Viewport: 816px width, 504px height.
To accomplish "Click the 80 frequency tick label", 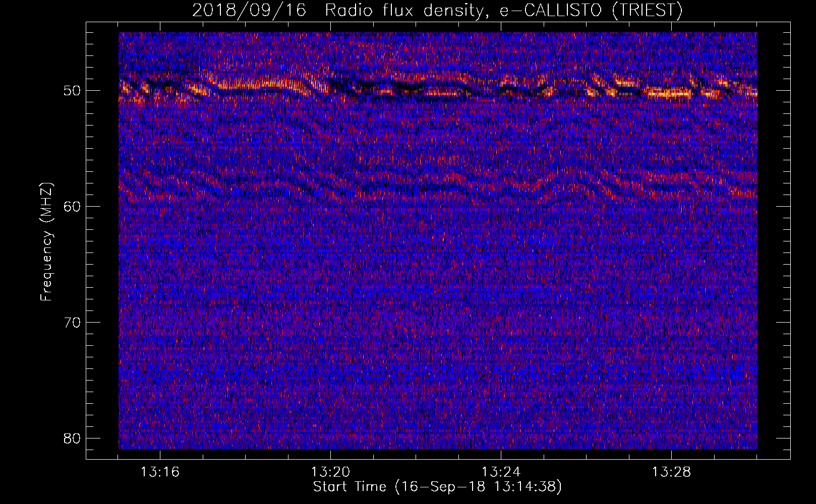I will [x=73, y=438].
